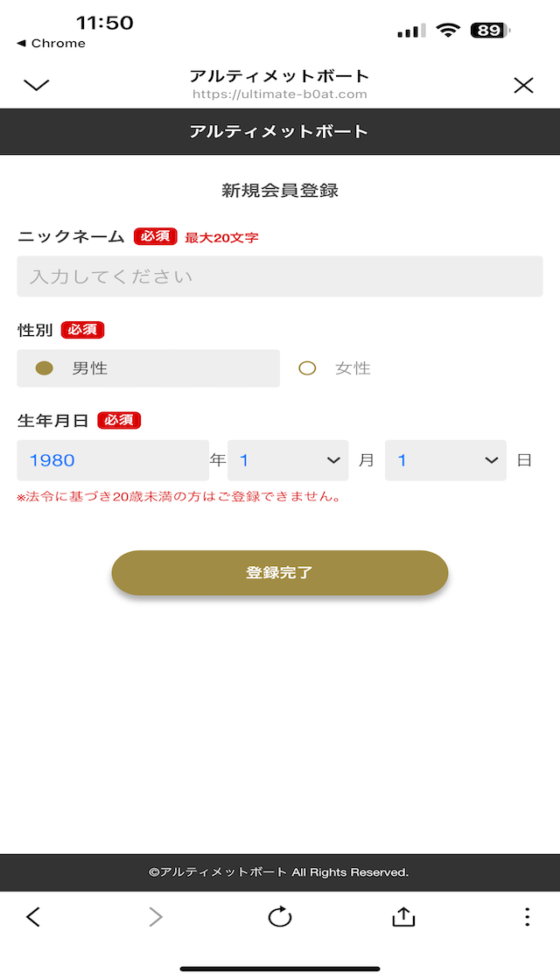Tap the browser back arrow

[x=33, y=916]
